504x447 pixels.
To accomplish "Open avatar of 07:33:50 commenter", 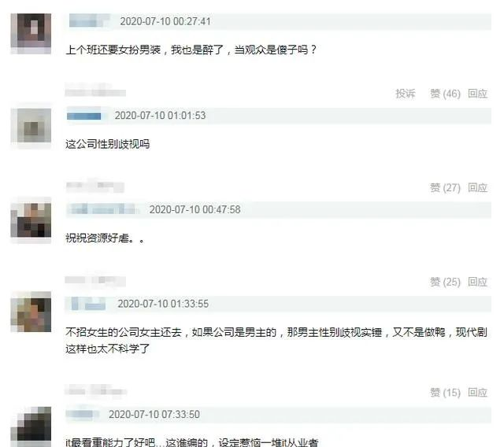I will pyautogui.click(x=31, y=427).
